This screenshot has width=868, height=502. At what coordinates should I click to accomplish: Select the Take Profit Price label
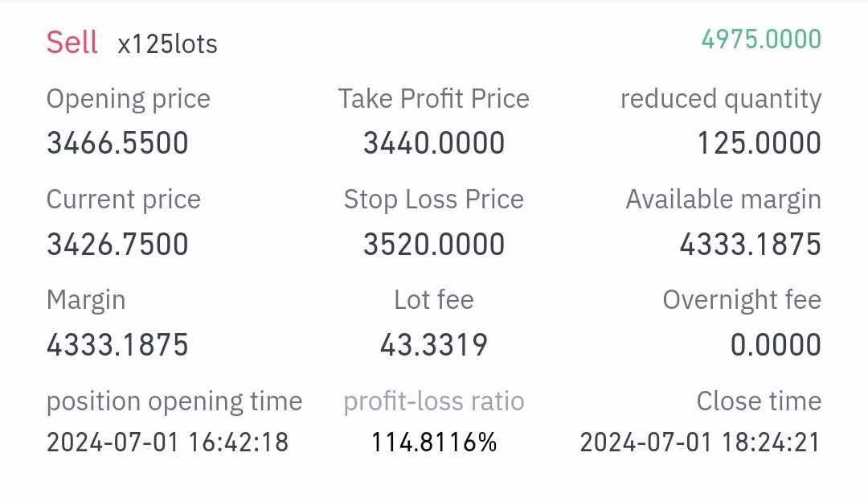pos(433,99)
